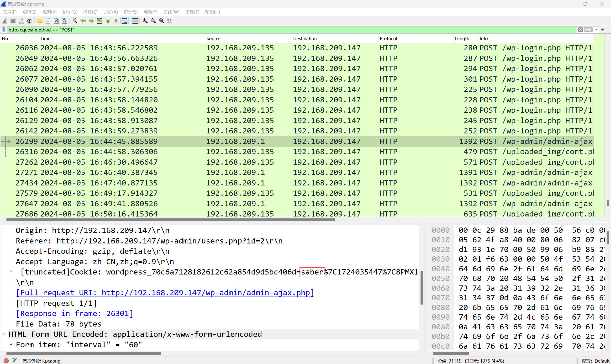Open recent display filters dropdown

(x=596, y=30)
